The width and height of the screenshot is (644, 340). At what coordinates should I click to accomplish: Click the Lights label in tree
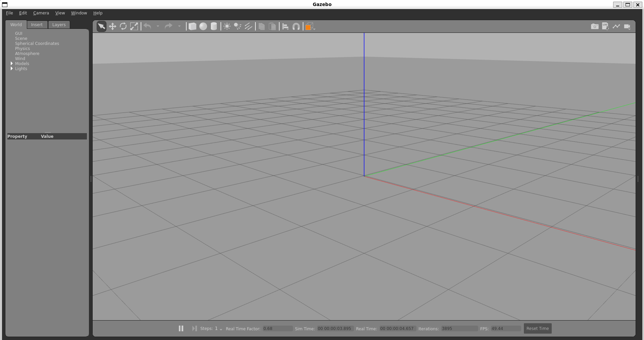click(x=21, y=69)
